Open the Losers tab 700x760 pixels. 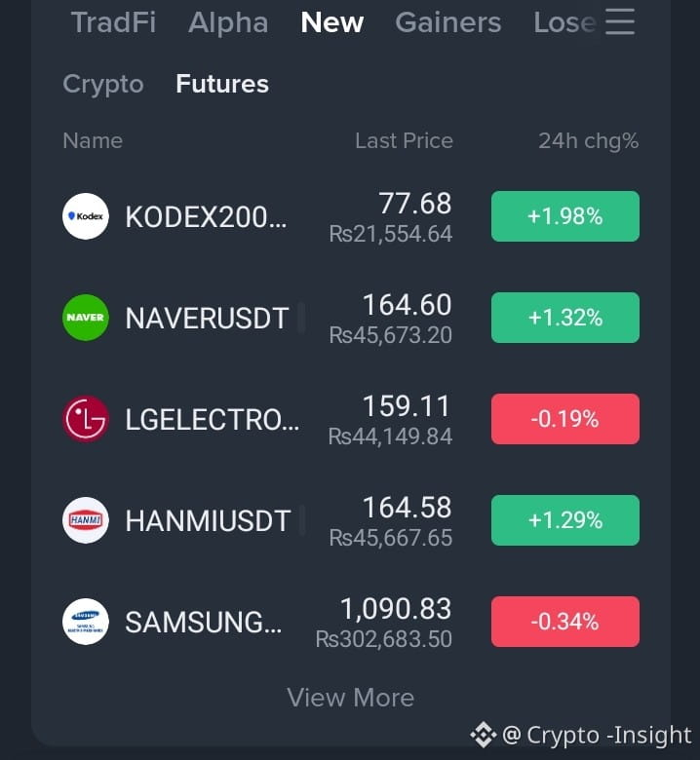pos(564,22)
